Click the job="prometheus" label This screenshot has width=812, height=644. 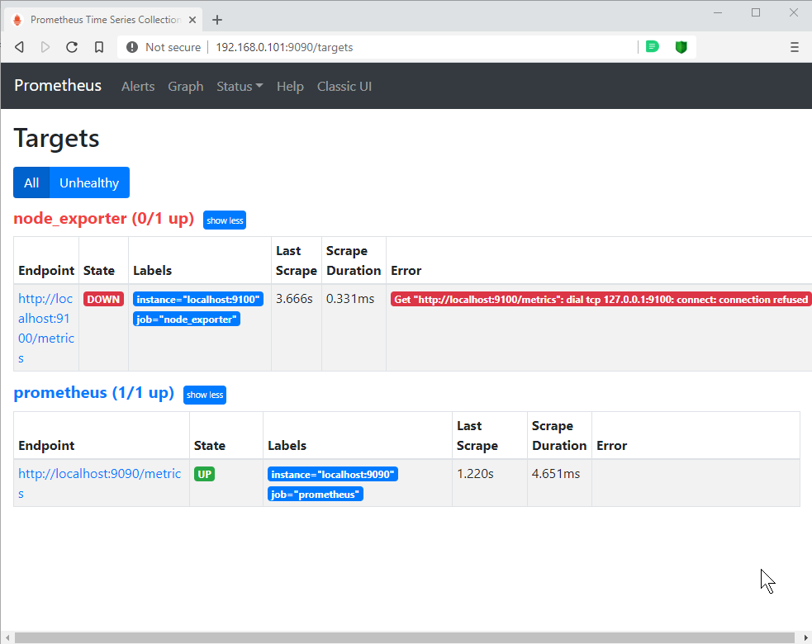point(316,495)
